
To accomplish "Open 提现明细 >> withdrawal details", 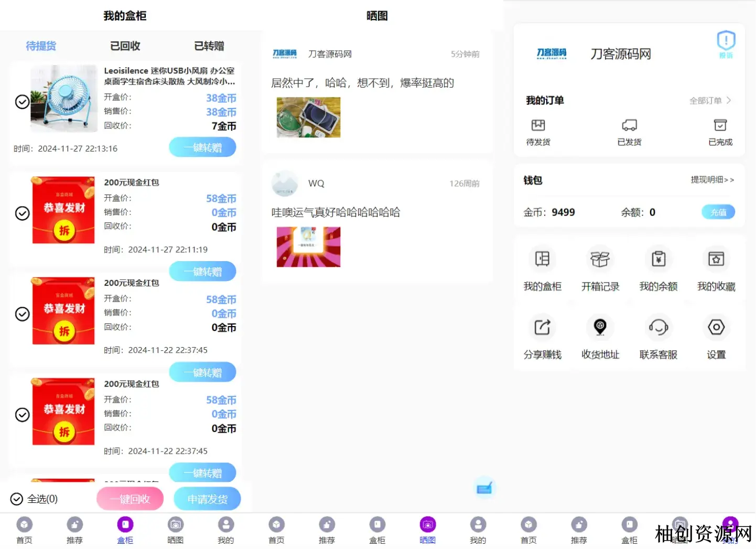I will (x=712, y=180).
